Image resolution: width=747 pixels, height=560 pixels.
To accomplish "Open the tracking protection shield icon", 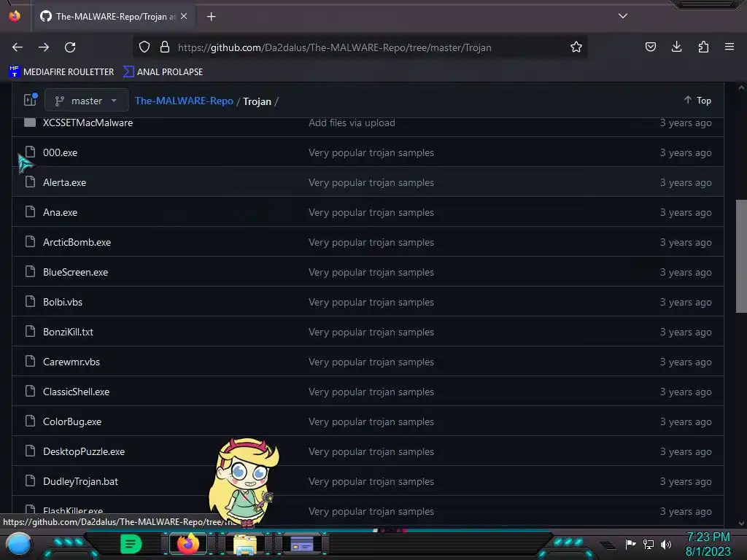I will 144,47.
